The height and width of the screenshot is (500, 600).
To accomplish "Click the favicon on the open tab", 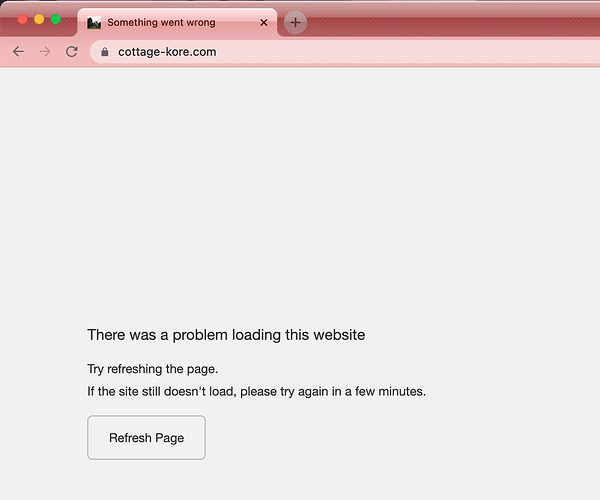I will point(94,23).
